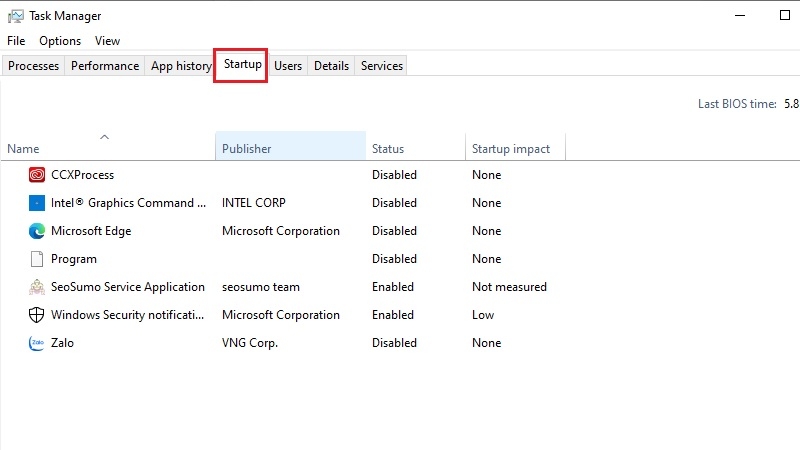This screenshot has width=800, height=450.
Task: Select the Zalo row name
Action: (x=62, y=343)
